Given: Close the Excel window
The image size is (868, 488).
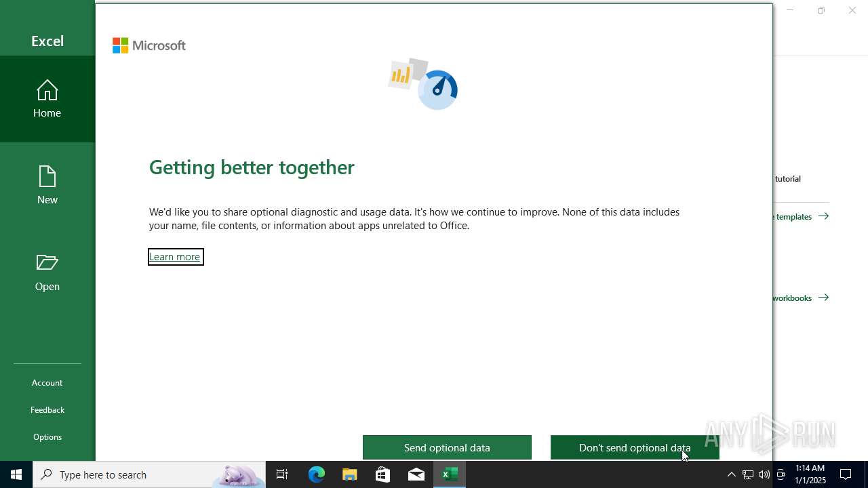Looking at the screenshot, I should tap(852, 10).
